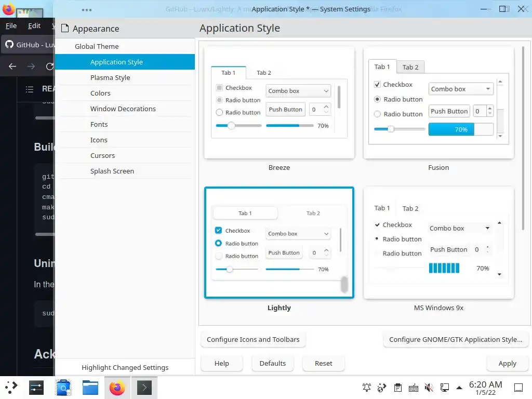This screenshot has height=399, width=532.
Task: Click the show desktop icon
Action: click(x=518, y=388)
